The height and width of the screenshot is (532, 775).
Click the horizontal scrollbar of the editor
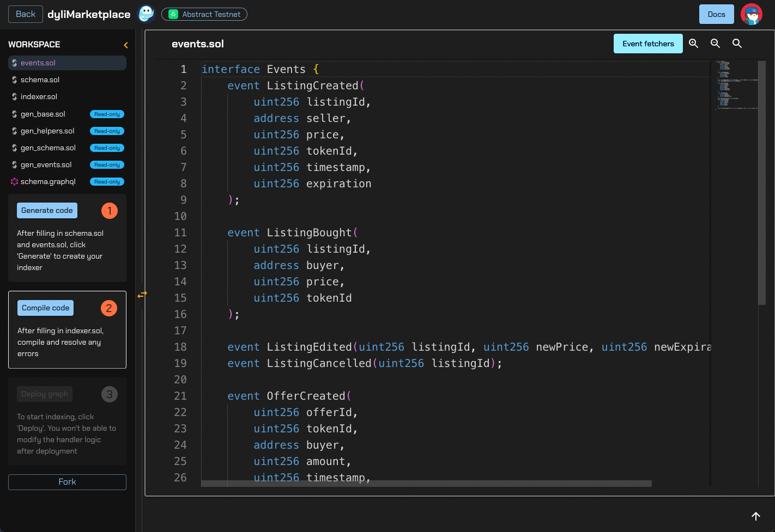click(x=426, y=484)
